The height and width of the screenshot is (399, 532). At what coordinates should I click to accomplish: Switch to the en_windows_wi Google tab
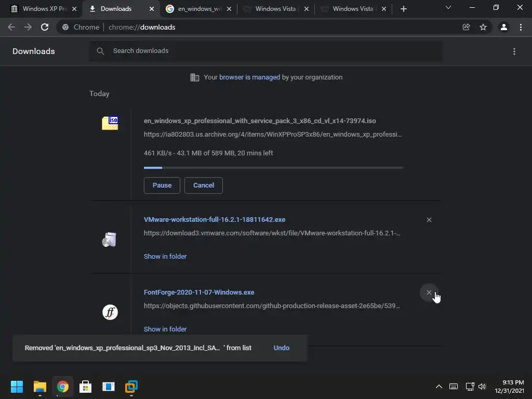point(198,9)
